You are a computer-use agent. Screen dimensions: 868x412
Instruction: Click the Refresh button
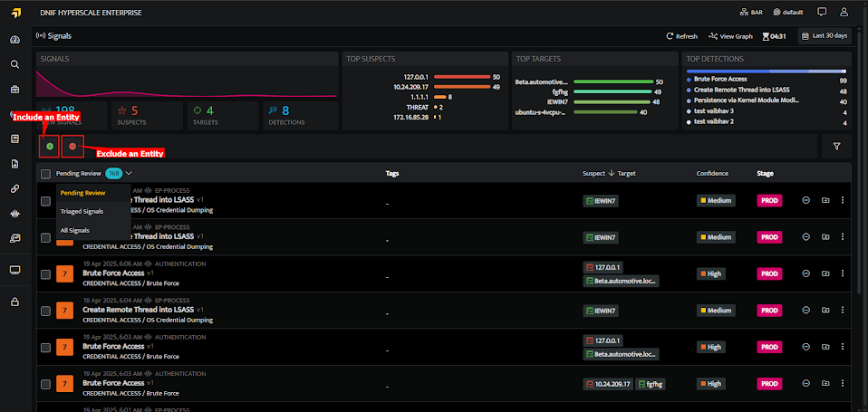681,36
